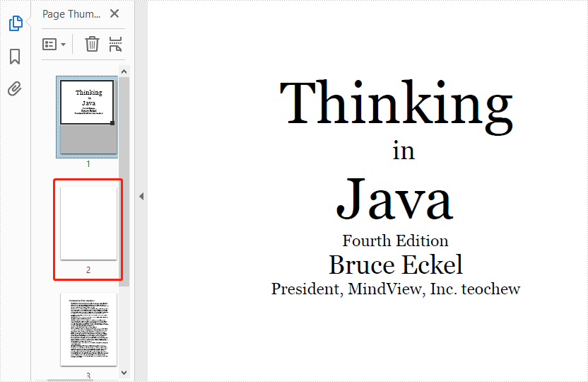
Task: Click the thumbnail scrollbar down arrow
Action: (124, 373)
